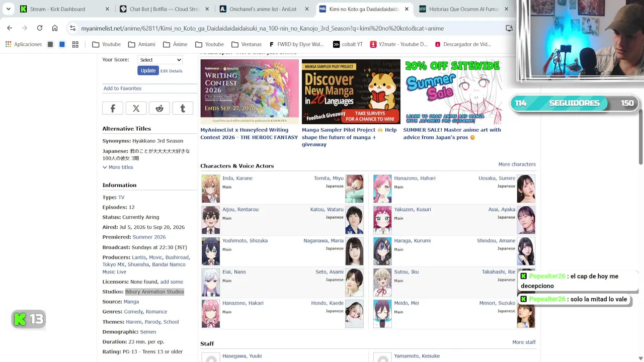Click the add some licensors link
644x362 pixels.
(x=172, y=282)
